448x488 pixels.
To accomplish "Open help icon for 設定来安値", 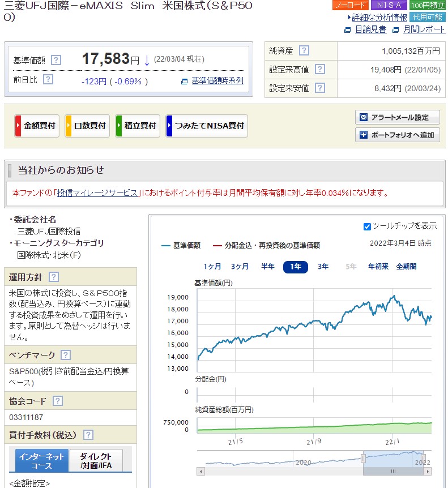I will pos(319,88).
